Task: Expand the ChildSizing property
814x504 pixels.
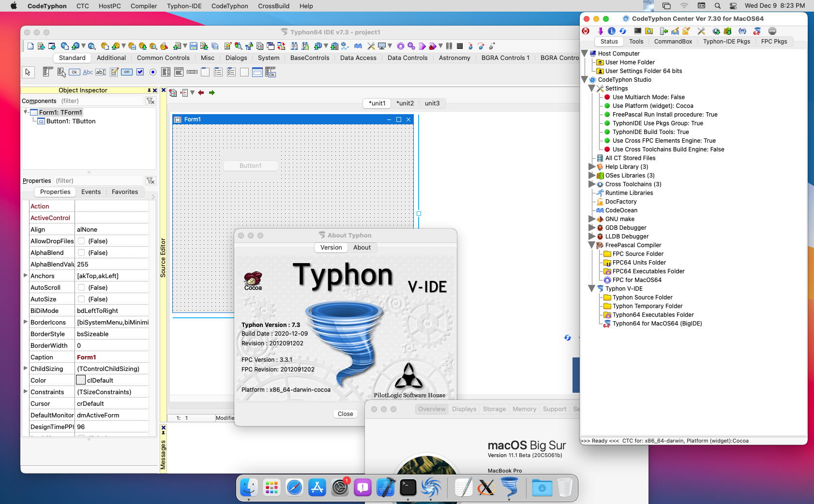Action: click(x=26, y=368)
